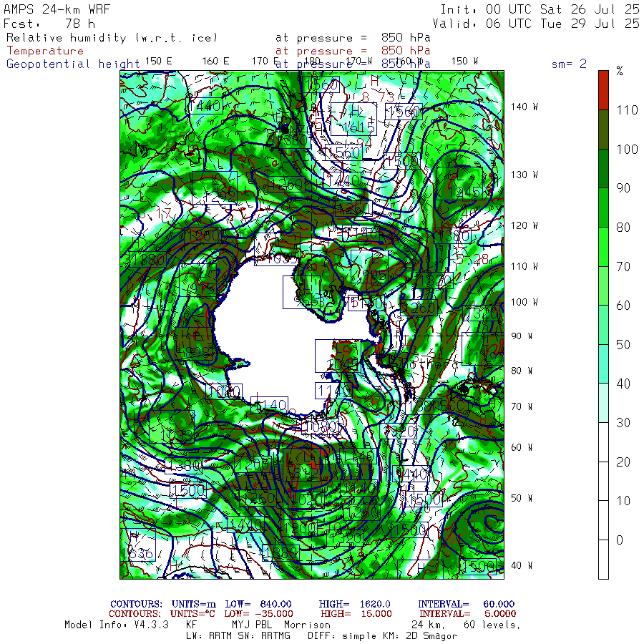
Task: Click the red 'INTERVAL= 5.0000' value
Action: click(468, 614)
